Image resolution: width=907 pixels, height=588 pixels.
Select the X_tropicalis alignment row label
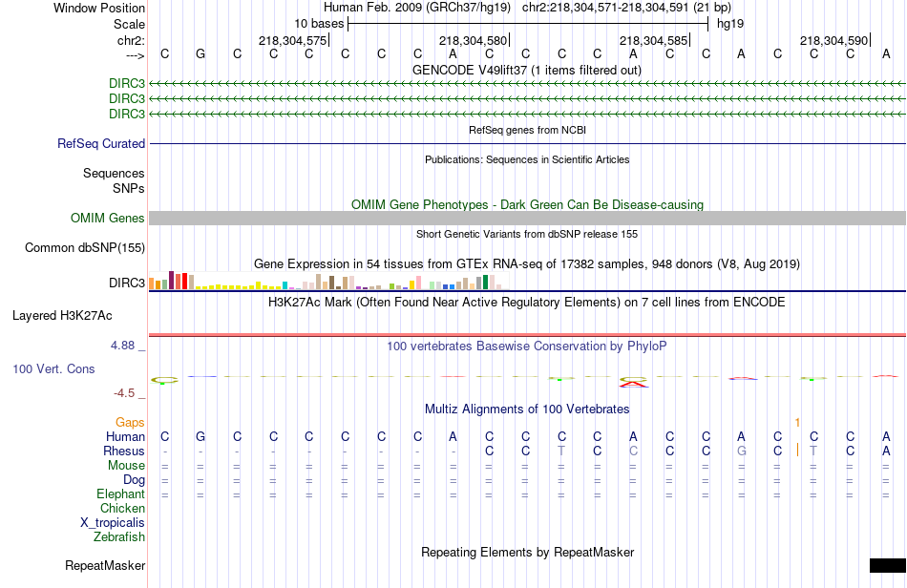(113, 523)
